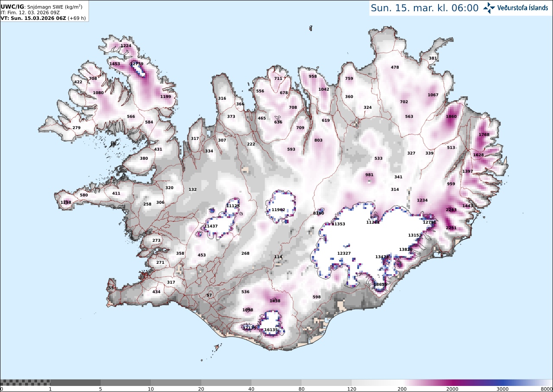The width and height of the screenshot is (553, 392).
Task: Select the title 'Sun. 15. mar. kl. 06:00'
Action: click(425, 8)
